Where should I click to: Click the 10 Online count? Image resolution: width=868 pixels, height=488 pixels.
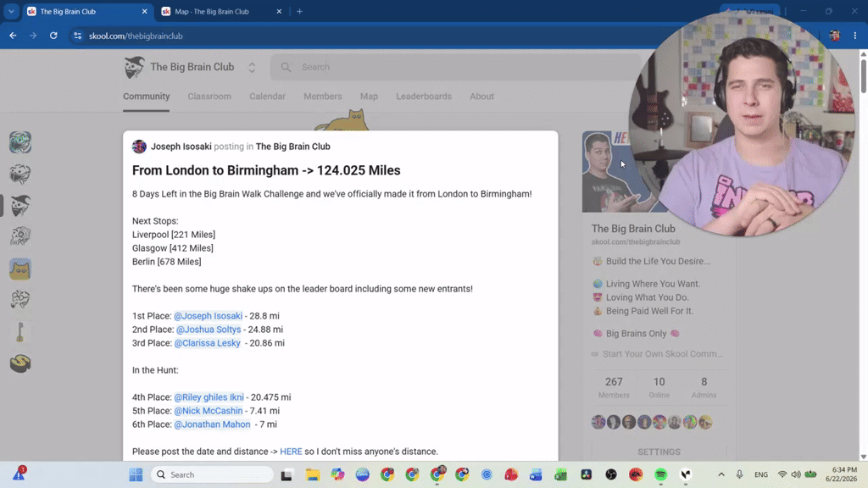tap(659, 387)
